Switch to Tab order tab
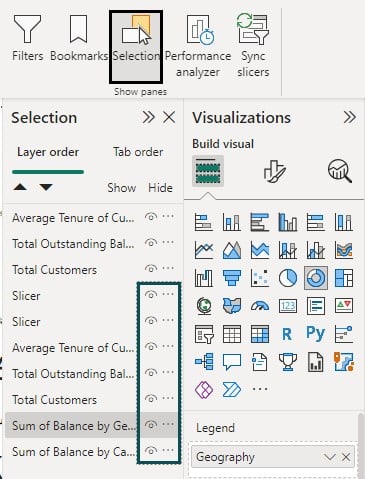The width and height of the screenshot is (365, 479). pos(138,152)
